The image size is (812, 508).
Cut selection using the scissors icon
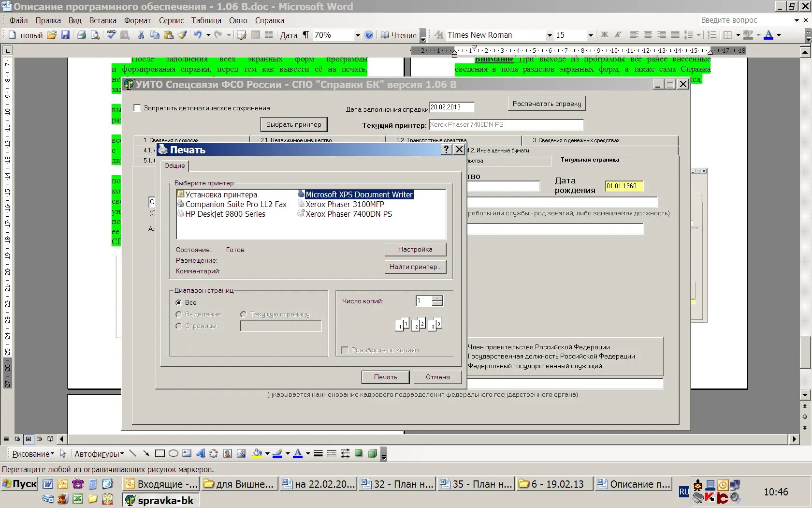pos(141,35)
